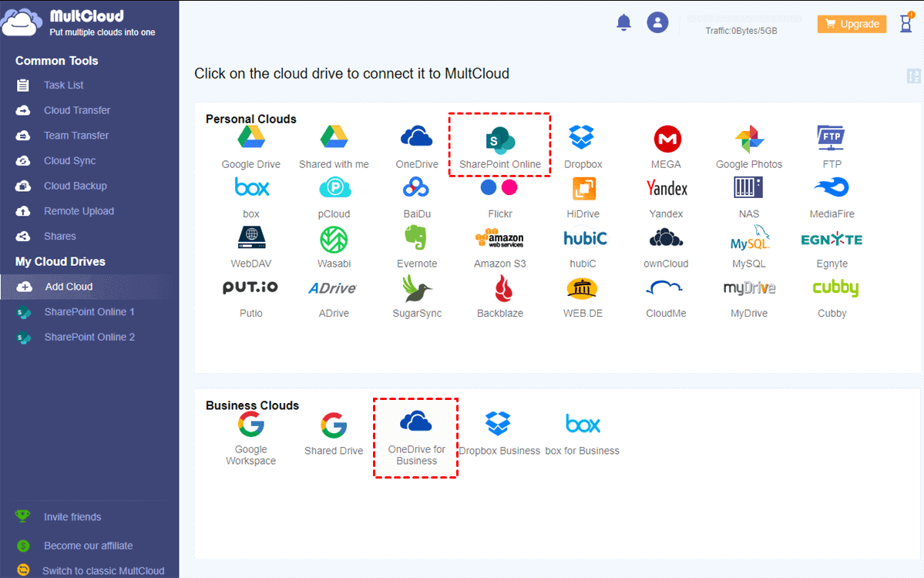Choose the pCloud drive icon
Screen dimensions: 924x578
tap(334, 189)
